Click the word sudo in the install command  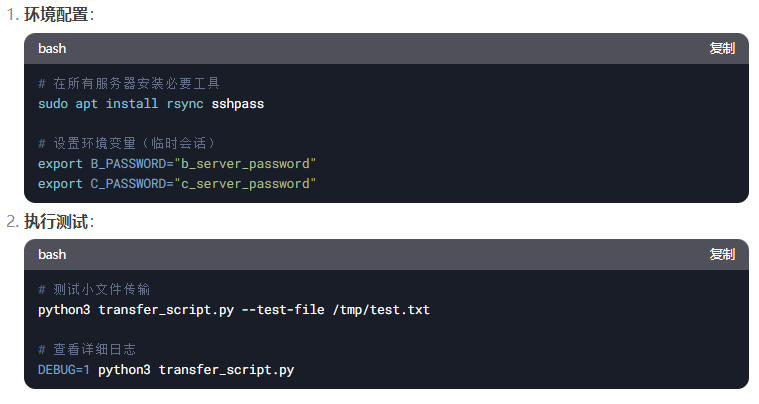click(53, 103)
